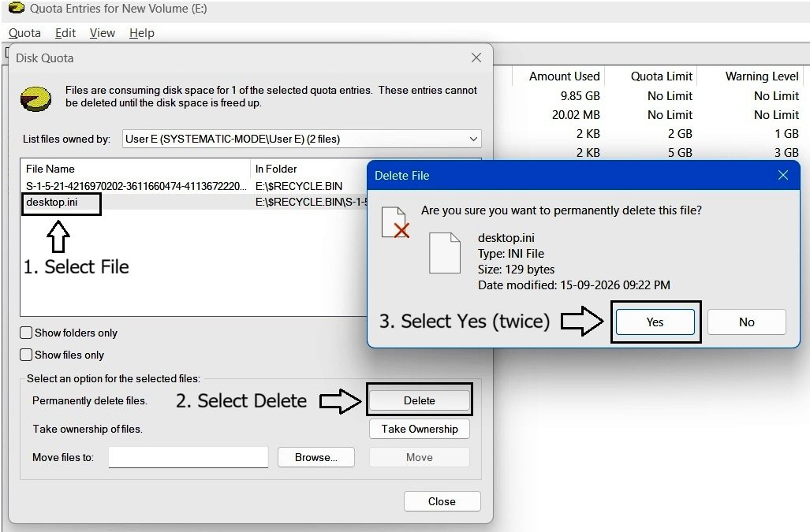The height and width of the screenshot is (532, 810).
Task: Click the desktop.ini blank file icon
Action: (x=445, y=253)
